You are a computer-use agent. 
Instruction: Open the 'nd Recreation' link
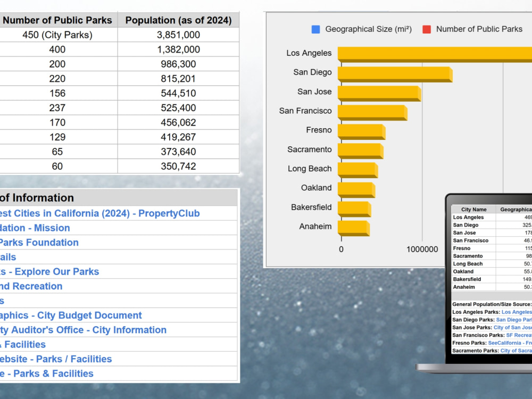[x=31, y=286]
